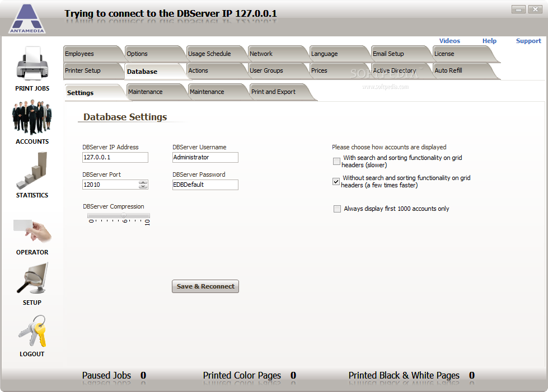
Task: Open the Help link
Action: click(489, 41)
